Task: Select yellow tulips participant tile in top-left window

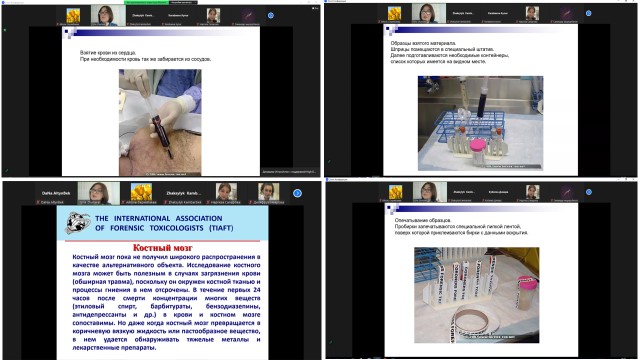Action: (x=73, y=16)
